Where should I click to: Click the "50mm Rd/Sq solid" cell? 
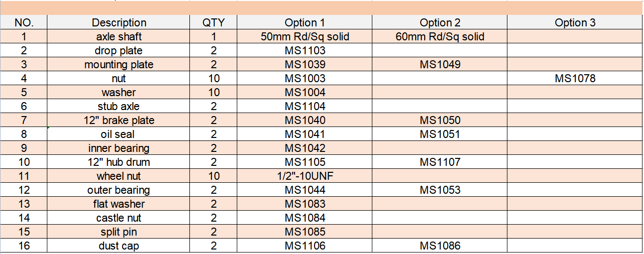click(x=305, y=36)
